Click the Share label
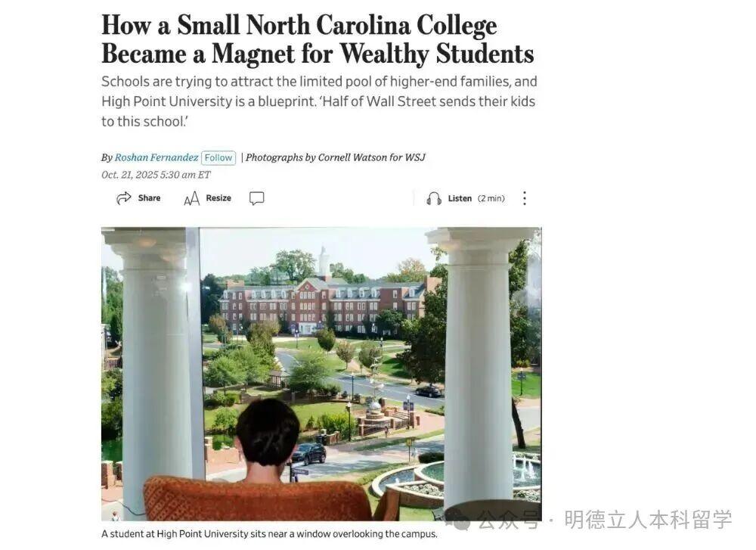Image resolution: width=756 pixels, height=550 pixels. click(x=149, y=197)
